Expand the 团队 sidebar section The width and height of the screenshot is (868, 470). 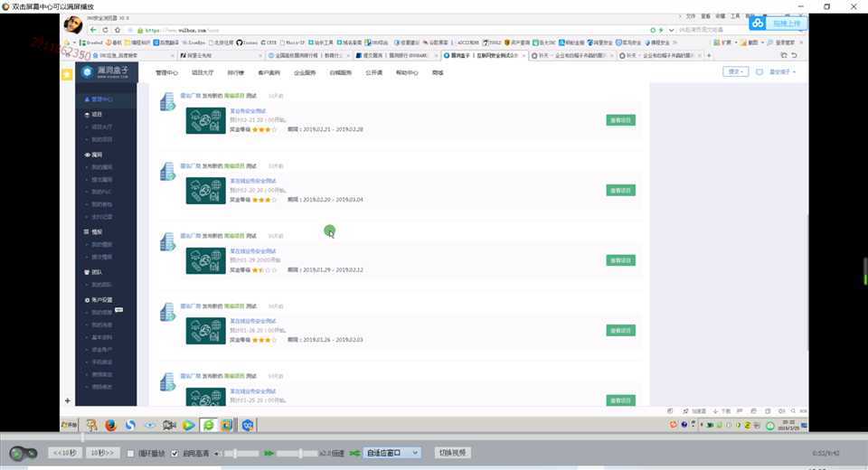point(94,272)
